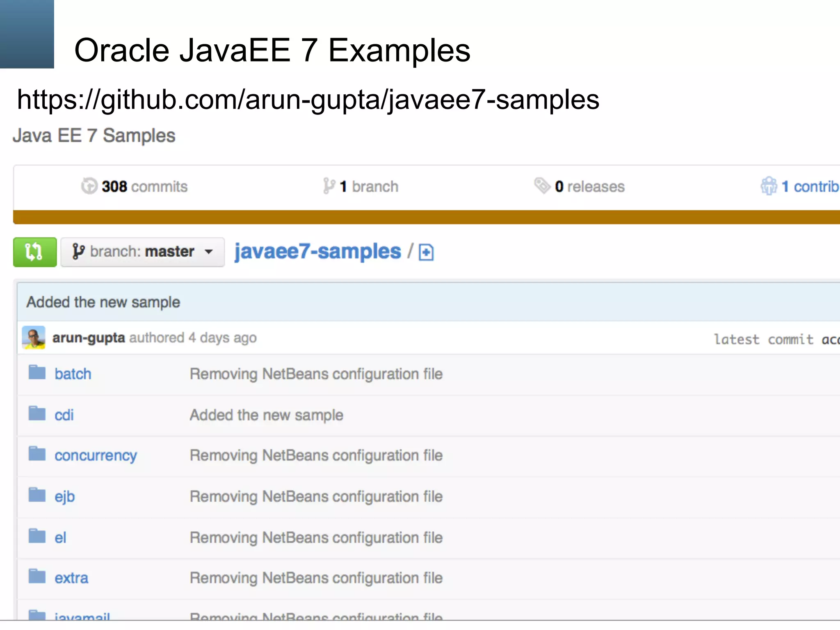This screenshot has width=840, height=630.
Task: Click arun-gupta author avatar
Action: (34, 338)
